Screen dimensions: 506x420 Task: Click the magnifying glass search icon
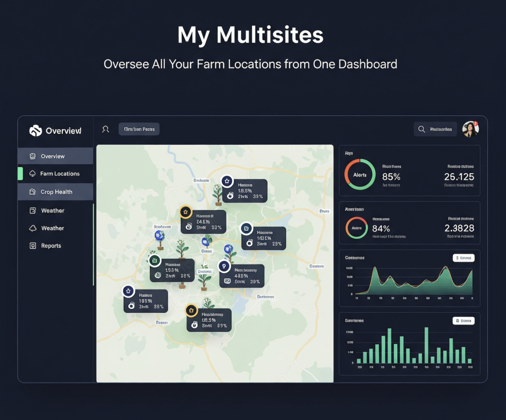(x=422, y=129)
